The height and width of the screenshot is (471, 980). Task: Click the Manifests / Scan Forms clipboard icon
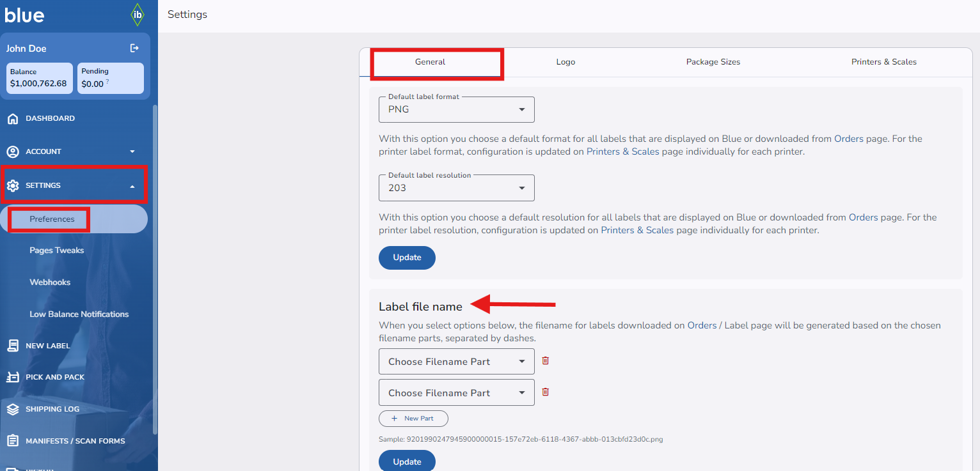coord(13,441)
